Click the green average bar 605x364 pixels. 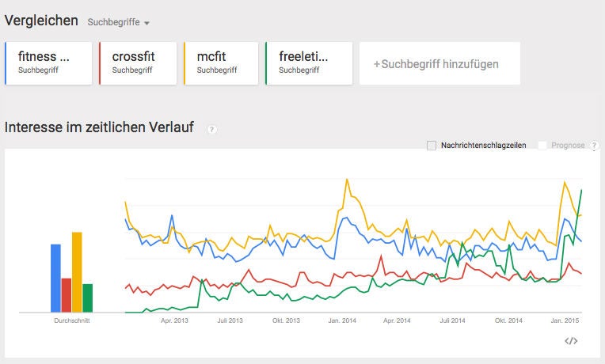point(88,298)
